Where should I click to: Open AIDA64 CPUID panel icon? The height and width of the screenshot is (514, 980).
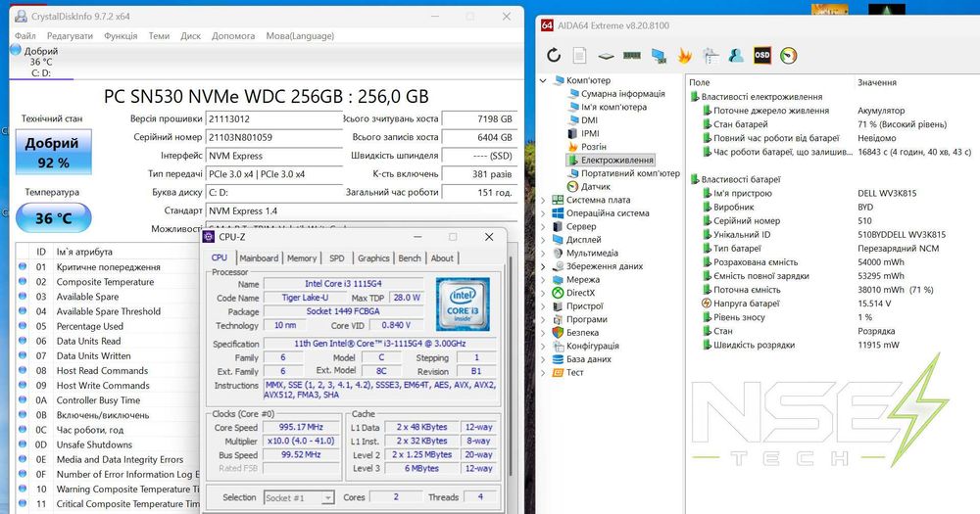click(710, 56)
